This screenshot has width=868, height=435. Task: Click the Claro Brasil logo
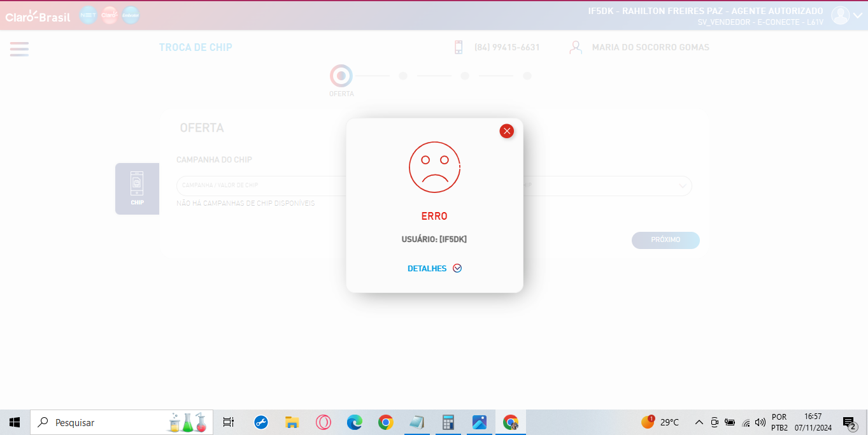(x=38, y=17)
